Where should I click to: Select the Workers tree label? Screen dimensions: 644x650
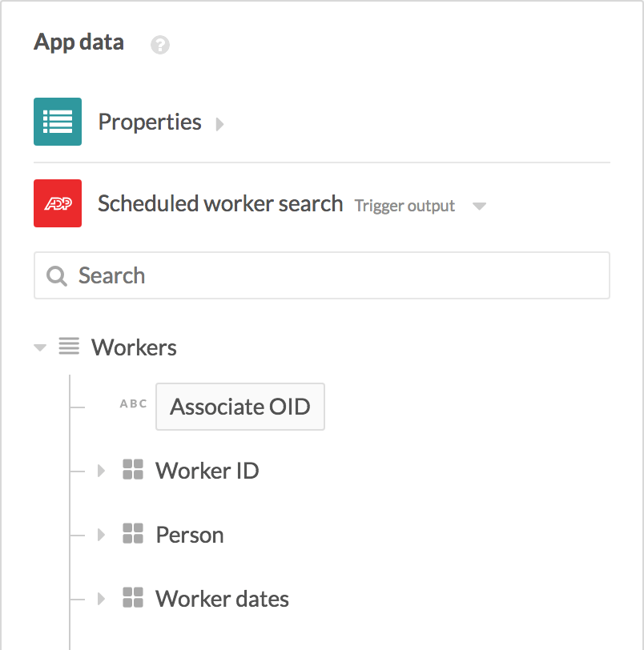[x=134, y=347]
